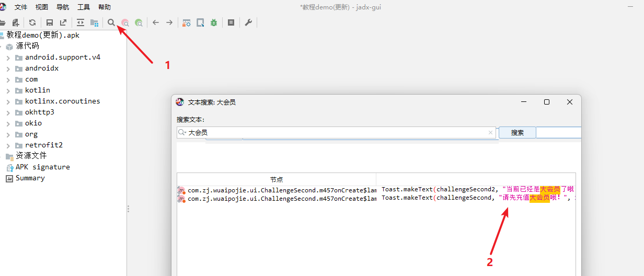The width and height of the screenshot is (644, 276).
Task: Click the export project icon
Action: [x=63, y=22]
